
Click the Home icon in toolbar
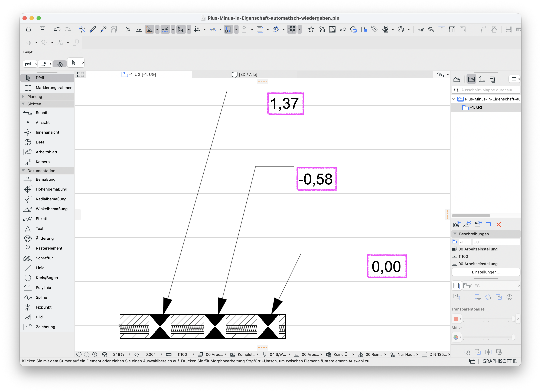(28, 29)
